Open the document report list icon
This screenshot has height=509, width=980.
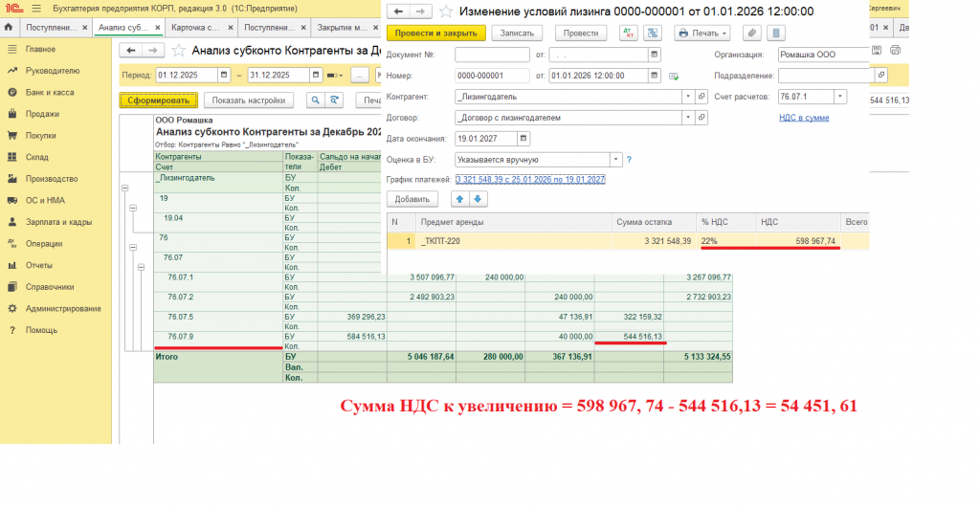[775, 33]
